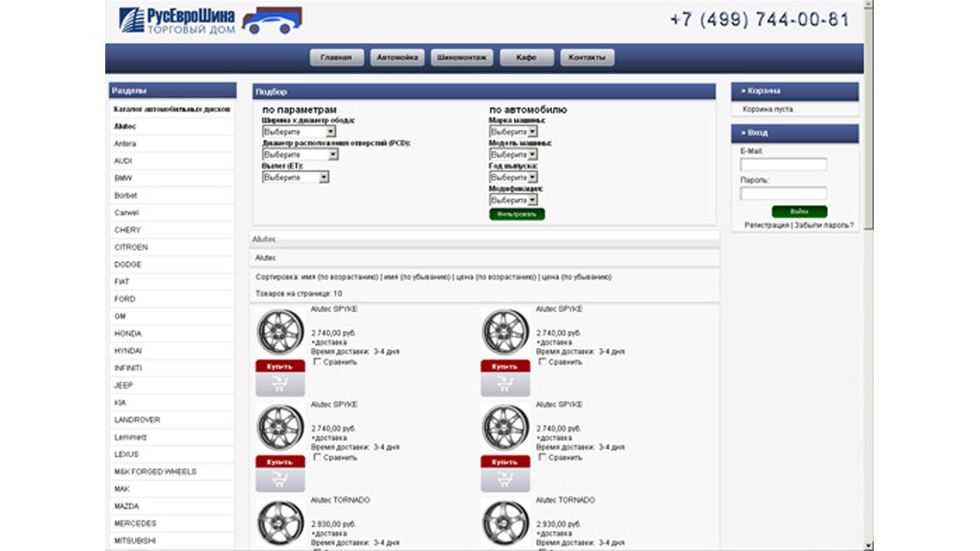Open upper-left Alutec SPYKE wheel image
980x551 pixels.
[280, 332]
